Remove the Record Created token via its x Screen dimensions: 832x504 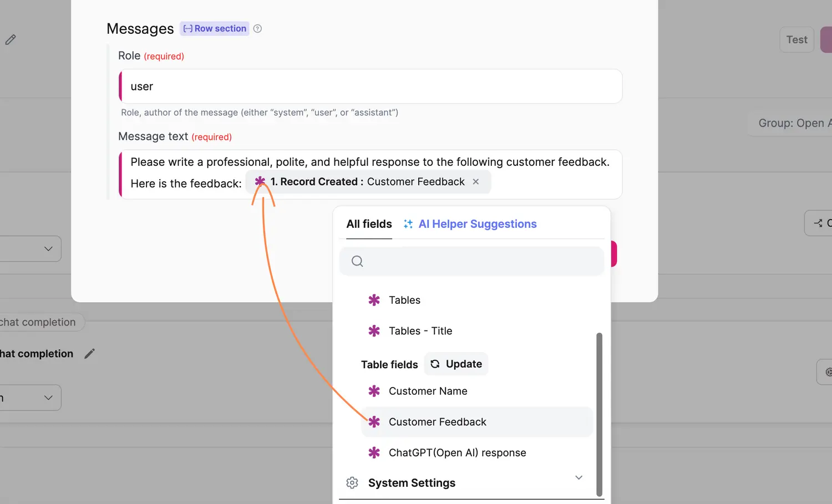click(476, 181)
